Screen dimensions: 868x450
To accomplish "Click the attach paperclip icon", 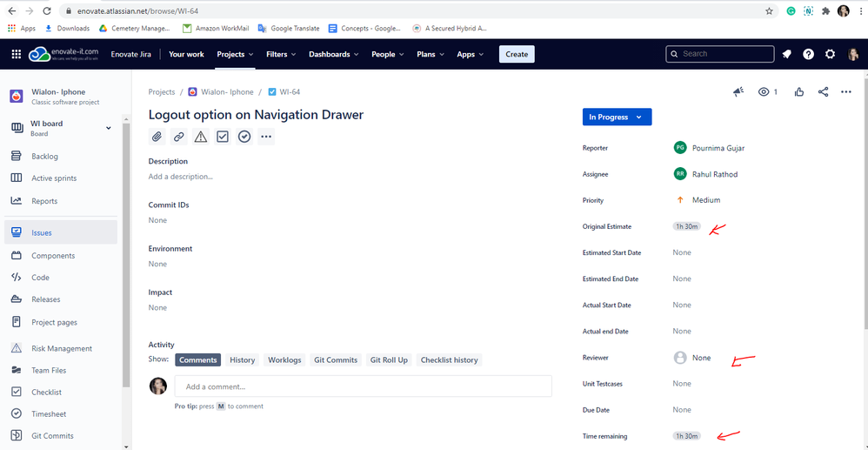I will point(157,137).
